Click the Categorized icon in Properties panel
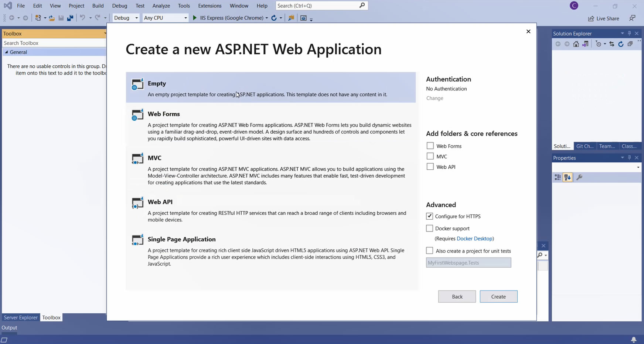Screen dimensions: 644x344 pos(558,178)
